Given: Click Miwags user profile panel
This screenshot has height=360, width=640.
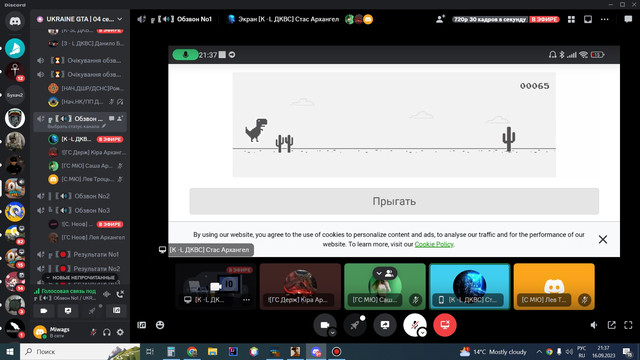Looking at the screenshot, I should coord(59,332).
